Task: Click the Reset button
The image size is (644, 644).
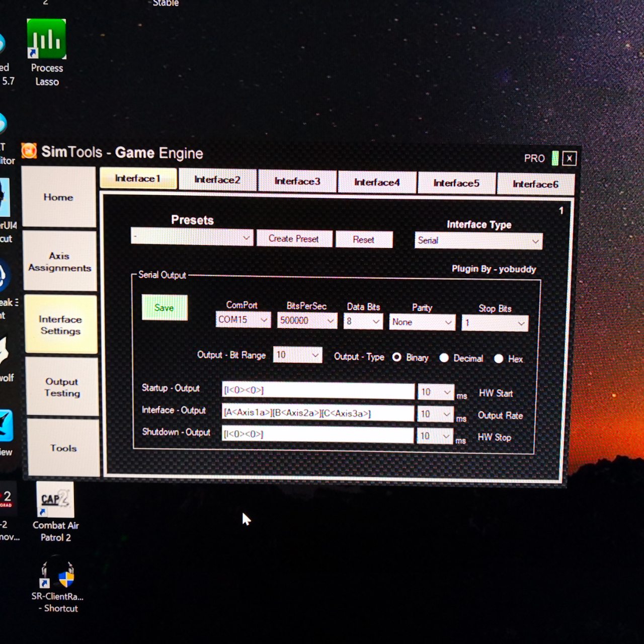Action: [x=364, y=239]
